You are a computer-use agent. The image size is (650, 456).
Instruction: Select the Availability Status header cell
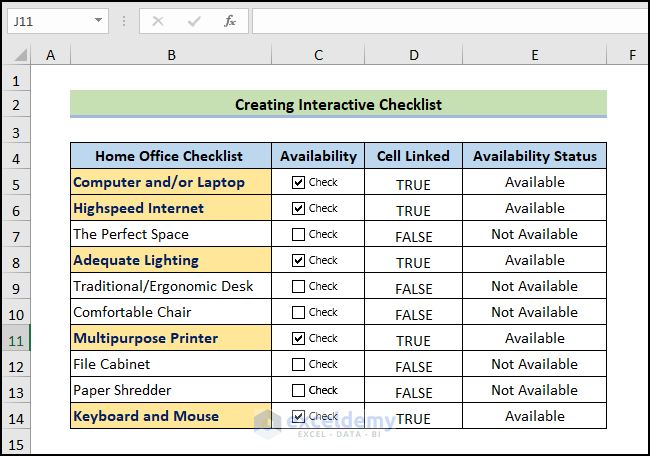click(x=535, y=156)
